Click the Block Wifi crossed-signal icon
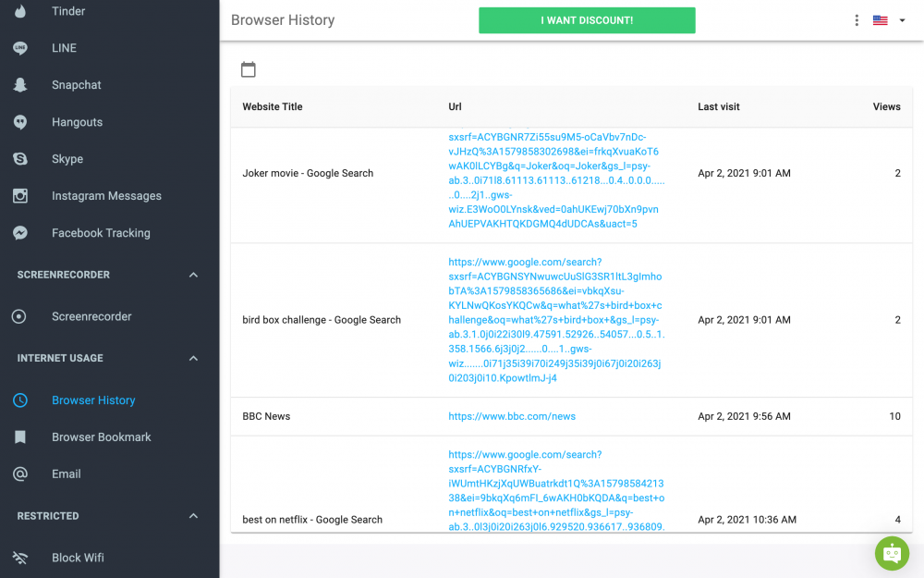 coord(20,558)
